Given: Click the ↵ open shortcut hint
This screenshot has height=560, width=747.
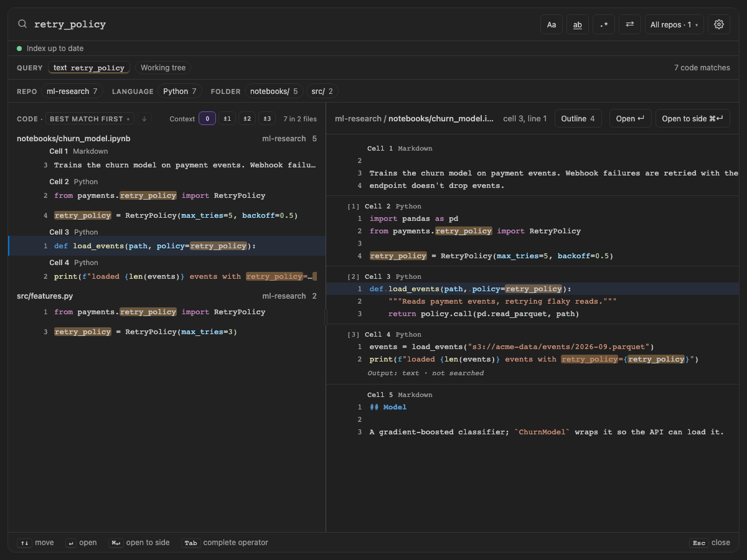Looking at the screenshot, I should pyautogui.click(x=81, y=543).
